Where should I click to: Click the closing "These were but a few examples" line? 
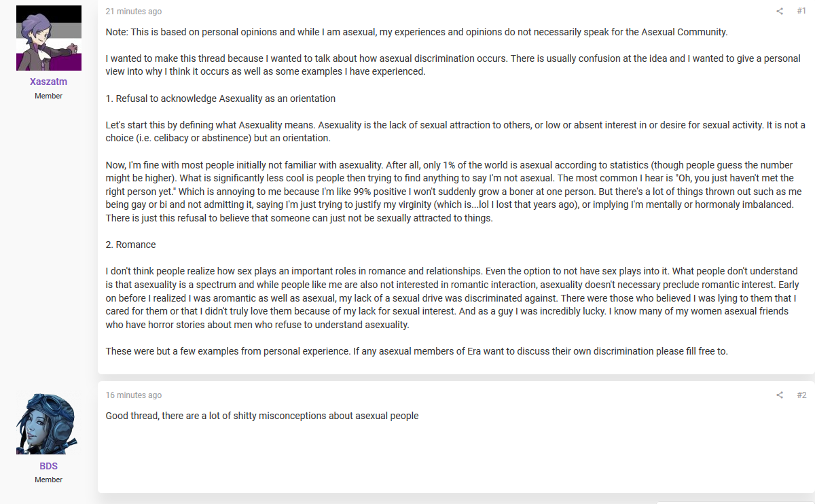pos(417,351)
